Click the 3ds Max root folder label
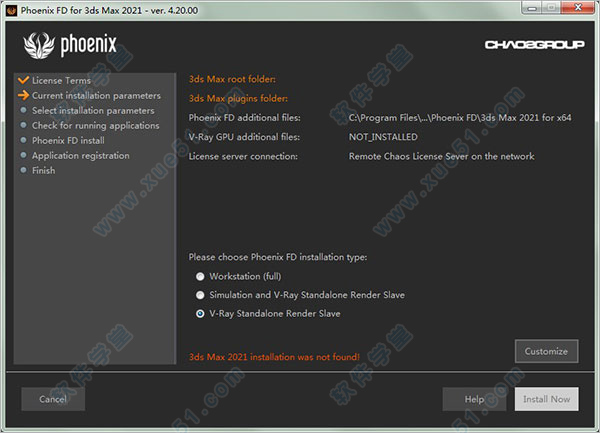This screenshot has height=433, width=600. point(232,79)
